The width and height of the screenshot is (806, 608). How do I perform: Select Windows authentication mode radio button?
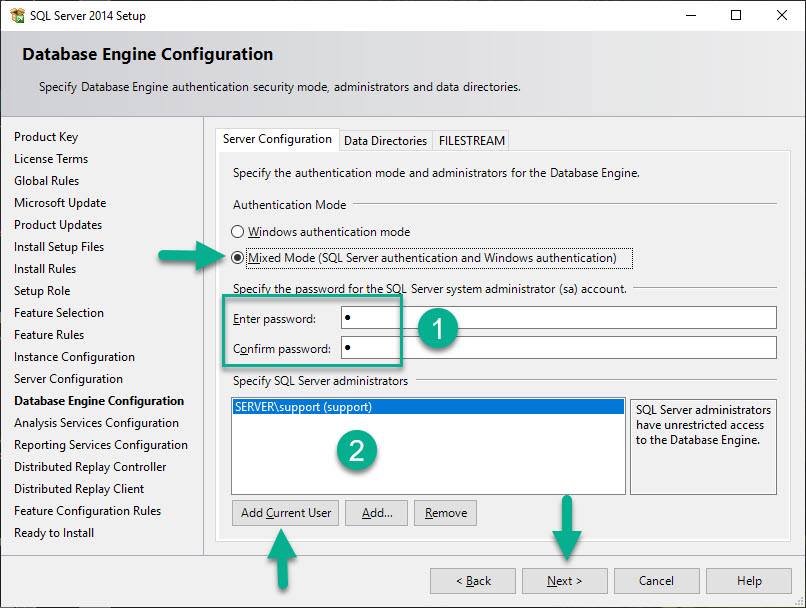pos(237,232)
